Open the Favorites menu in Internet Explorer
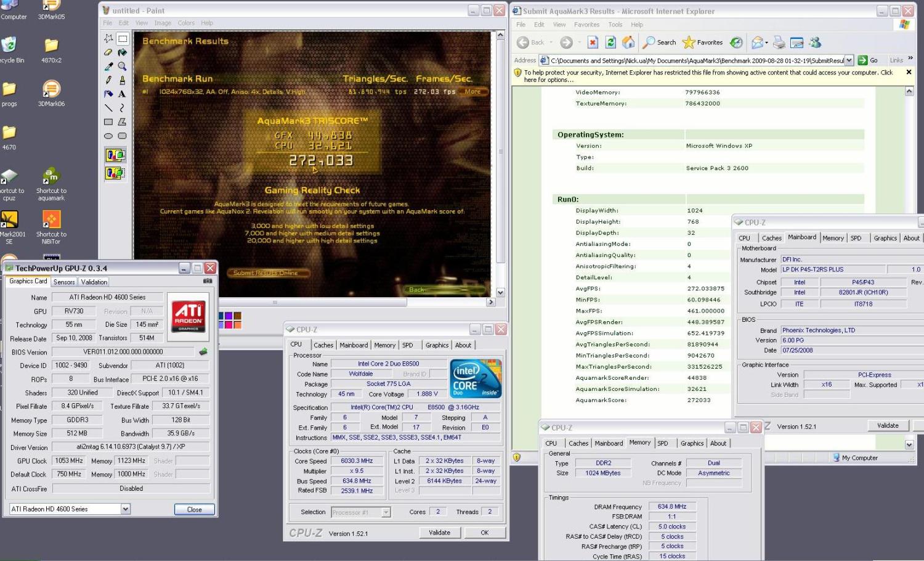The height and width of the screenshot is (561, 924). click(x=586, y=25)
